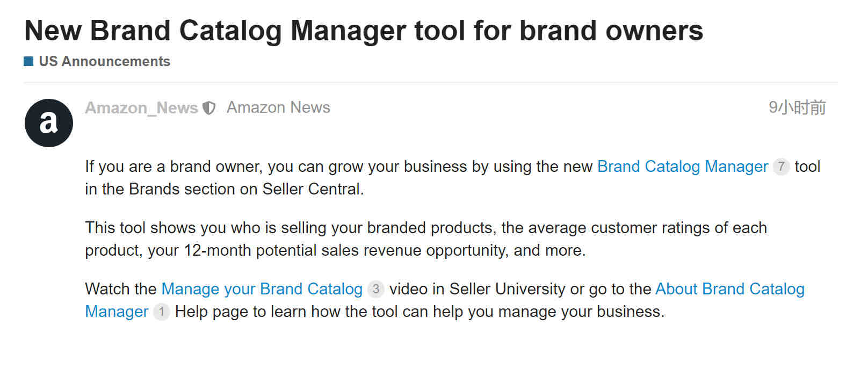Image resolution: width=868 pixels, height=368 pixels.
Task: Click the sentence mentioning Seller Central
Action: click(x=453, y=178)
